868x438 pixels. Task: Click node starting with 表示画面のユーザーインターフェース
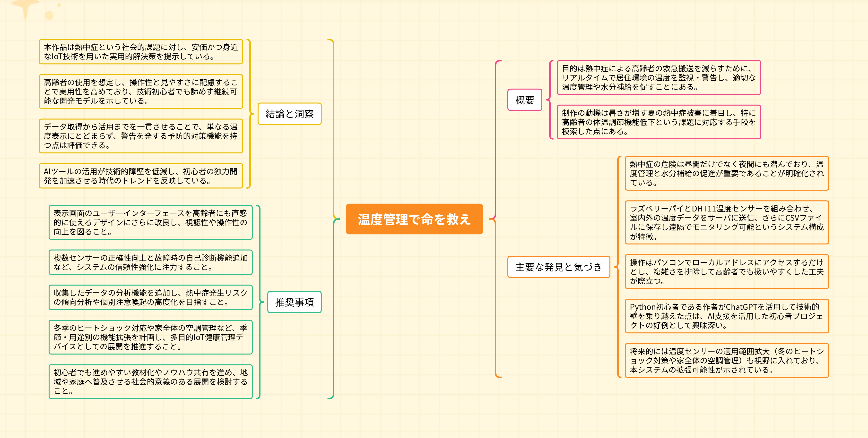(x=150, y=222)
